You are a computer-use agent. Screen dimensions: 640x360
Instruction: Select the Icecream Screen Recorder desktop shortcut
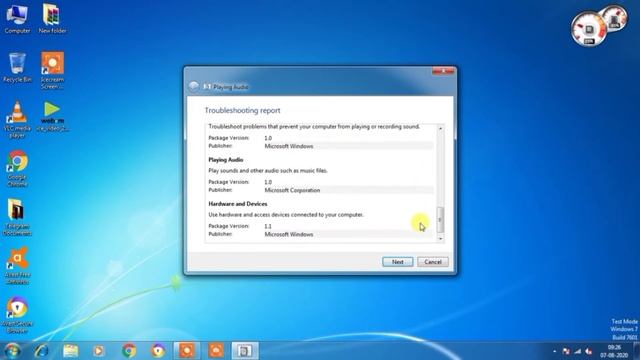click(52, 70)
